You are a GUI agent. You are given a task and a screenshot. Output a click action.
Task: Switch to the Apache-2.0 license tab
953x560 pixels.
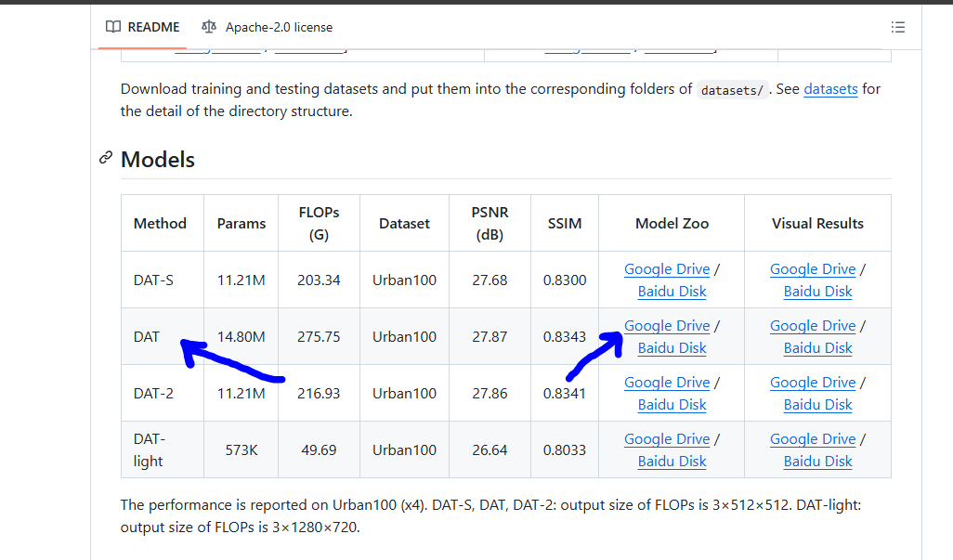[268, 27]
